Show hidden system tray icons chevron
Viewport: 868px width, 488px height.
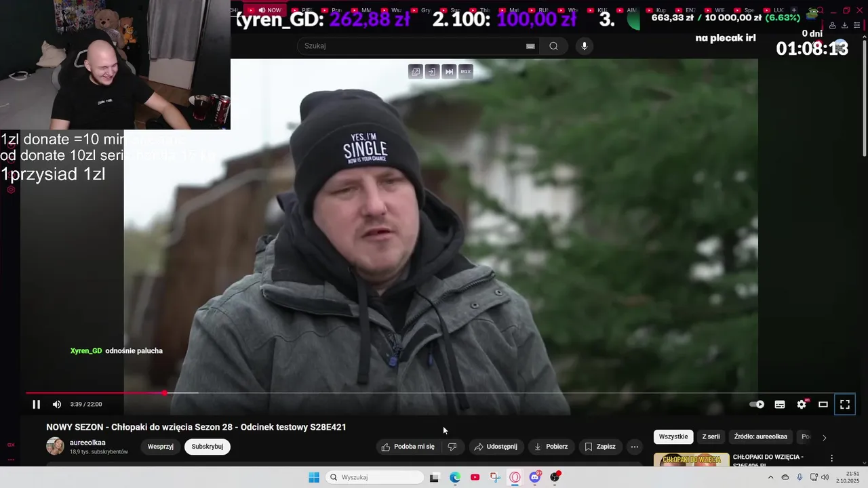[x=770, y=477]
